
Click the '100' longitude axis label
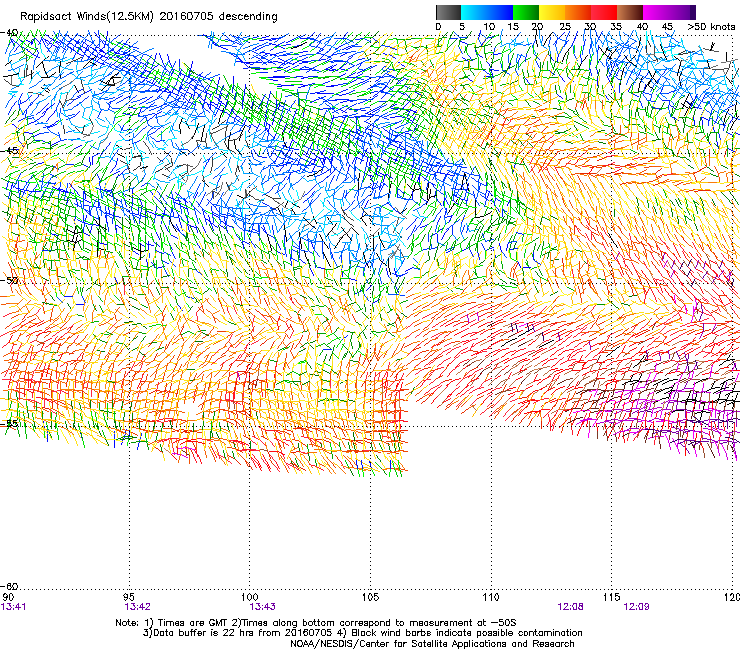[x=250, y=597]
